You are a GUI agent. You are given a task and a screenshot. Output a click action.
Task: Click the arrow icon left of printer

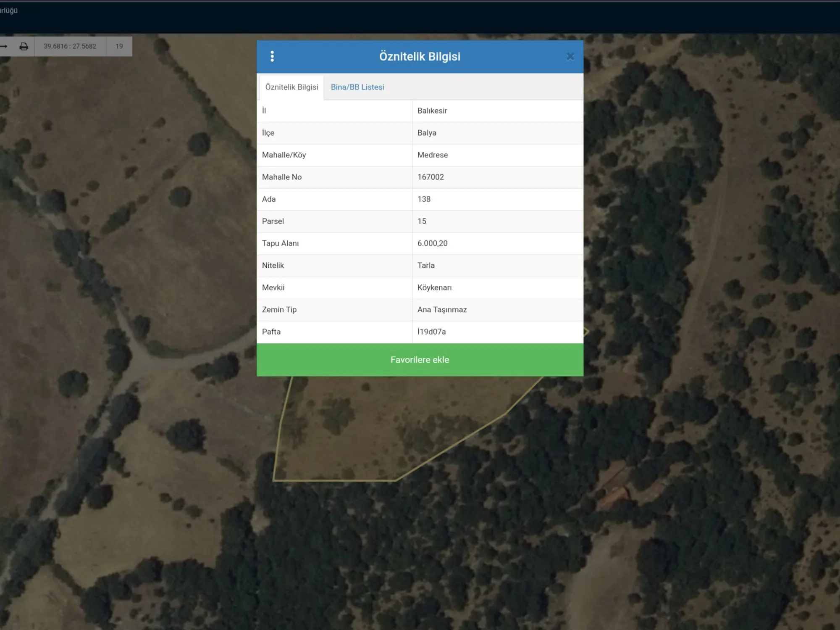(x=4, y=46)
